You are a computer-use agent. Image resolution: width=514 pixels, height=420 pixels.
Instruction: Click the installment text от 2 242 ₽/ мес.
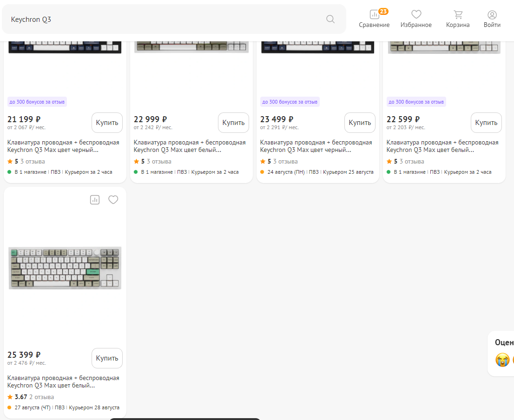coord(153,127)
